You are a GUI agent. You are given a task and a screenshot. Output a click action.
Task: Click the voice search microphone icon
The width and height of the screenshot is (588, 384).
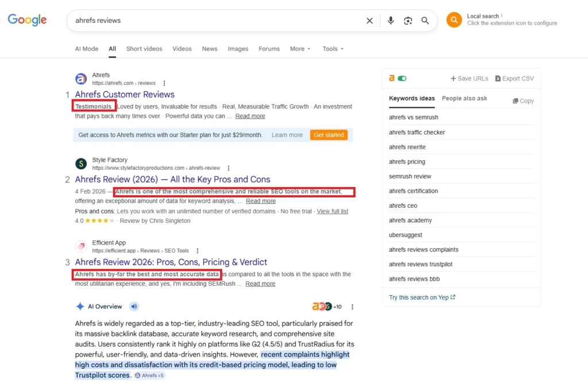(390, 21)
